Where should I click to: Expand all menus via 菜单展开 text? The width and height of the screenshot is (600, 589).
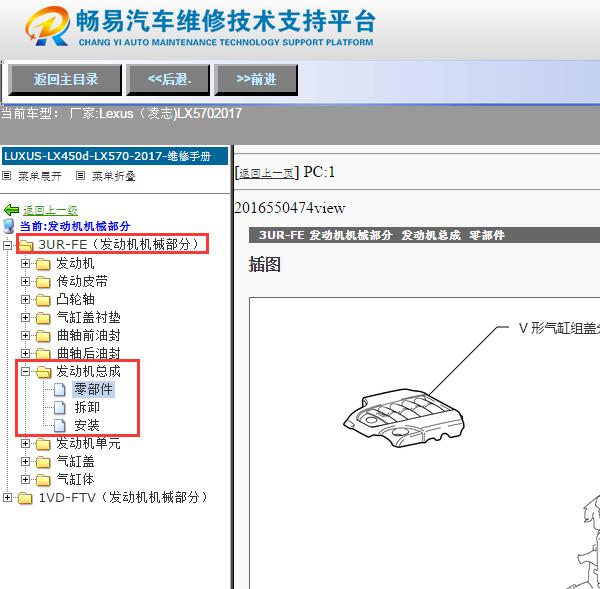tap(40, 176)
